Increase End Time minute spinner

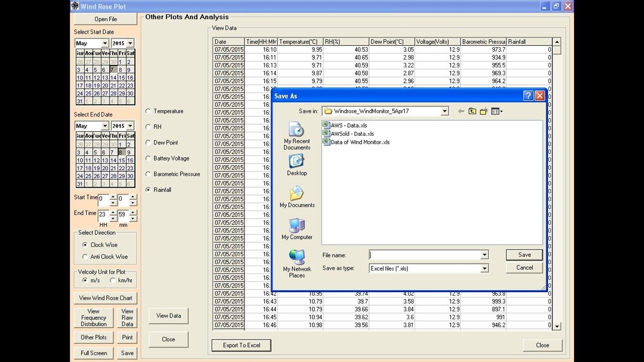click(x=133, y=213)
